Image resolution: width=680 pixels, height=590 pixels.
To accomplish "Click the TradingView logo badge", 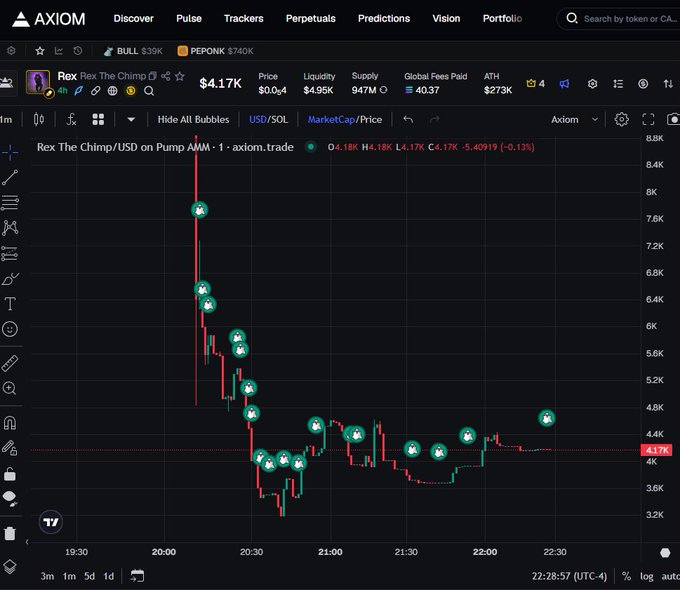I will click(x=51, y=522).
